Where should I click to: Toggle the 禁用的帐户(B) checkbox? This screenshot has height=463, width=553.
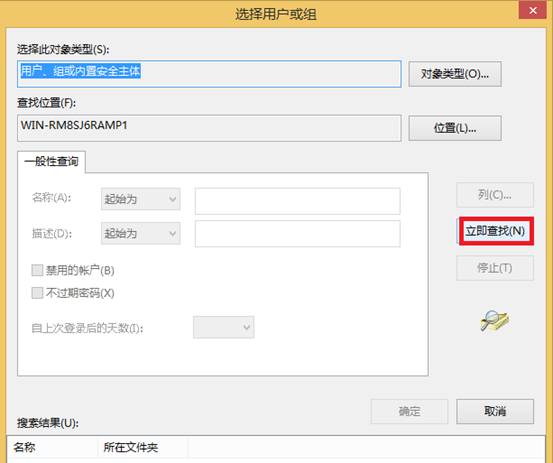click(37, 270)
